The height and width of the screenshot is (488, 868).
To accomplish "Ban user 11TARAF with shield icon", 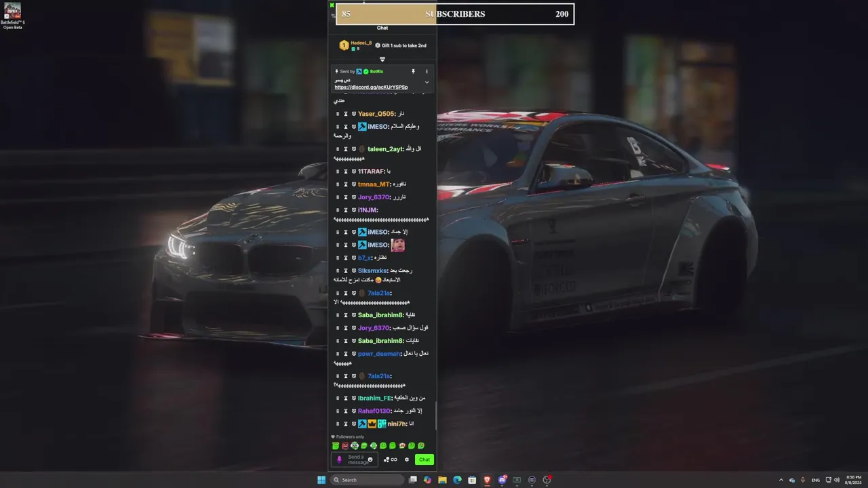I will coord(354,171).
